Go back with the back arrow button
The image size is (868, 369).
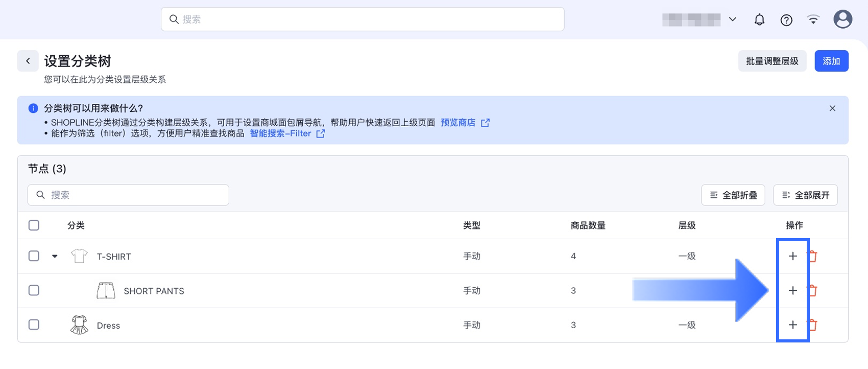click(x=28, y=61)
